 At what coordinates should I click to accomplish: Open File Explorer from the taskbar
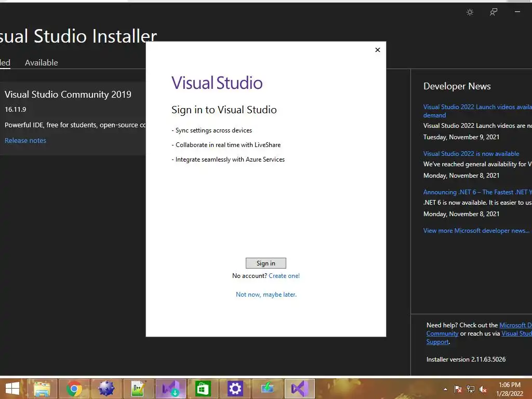pyautogui.click(x=42, y=389)
